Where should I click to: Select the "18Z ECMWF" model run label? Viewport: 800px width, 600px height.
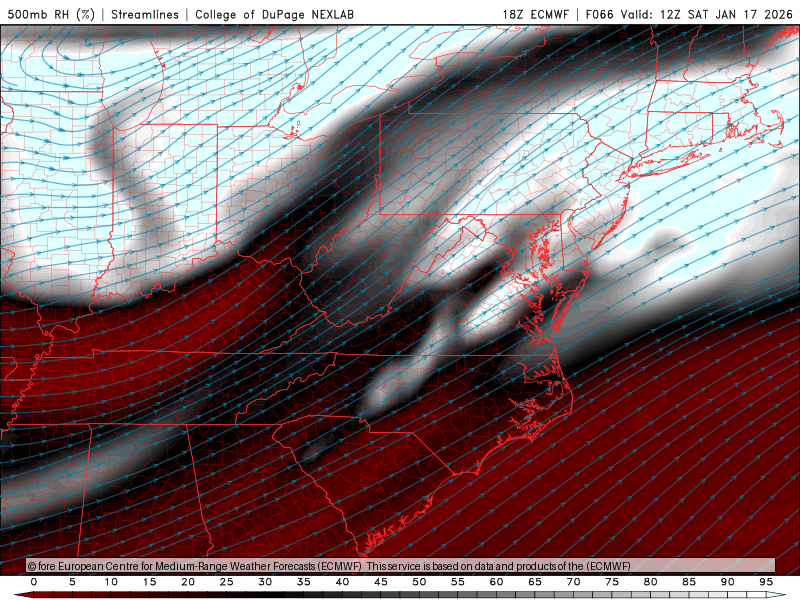click(535, 14)
